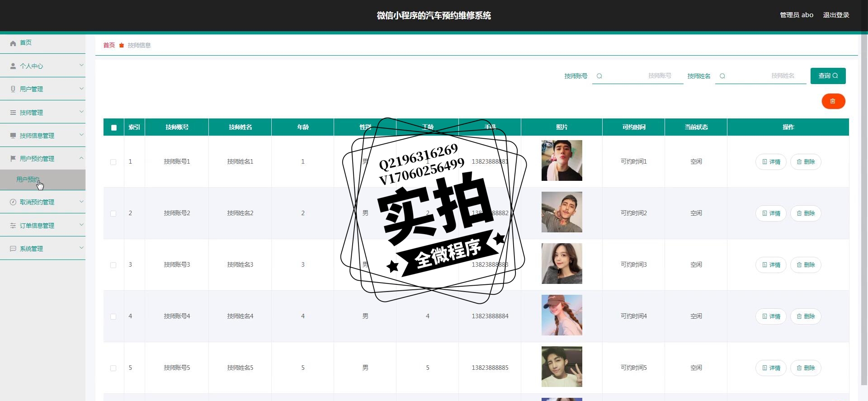868x401 pixels.
Task: Check the checkbox for row 4
Action: tap(113, 316)
